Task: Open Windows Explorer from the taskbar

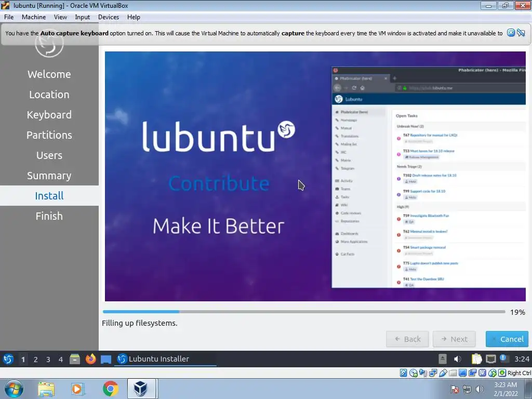Action: pos(46,389)
